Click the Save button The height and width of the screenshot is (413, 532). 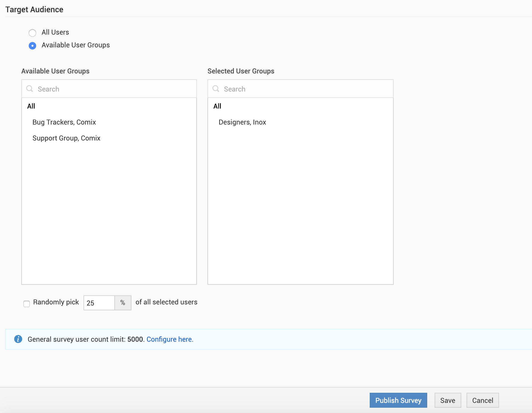click(x=448, y=400)
